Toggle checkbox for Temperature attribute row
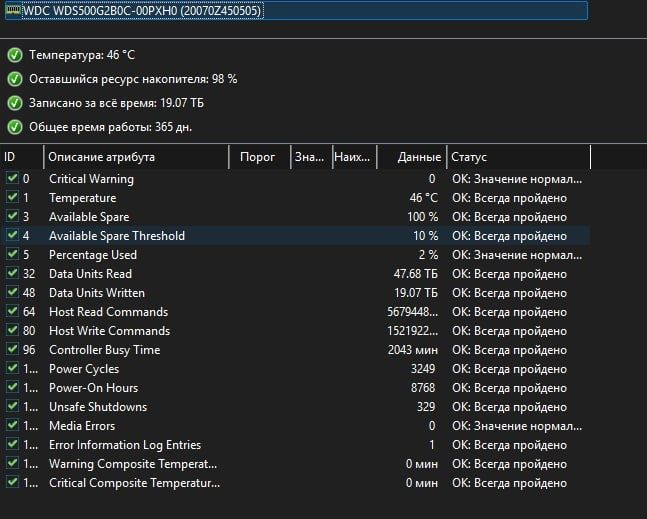This screenshot has width=647, height=519. [12, 197]
